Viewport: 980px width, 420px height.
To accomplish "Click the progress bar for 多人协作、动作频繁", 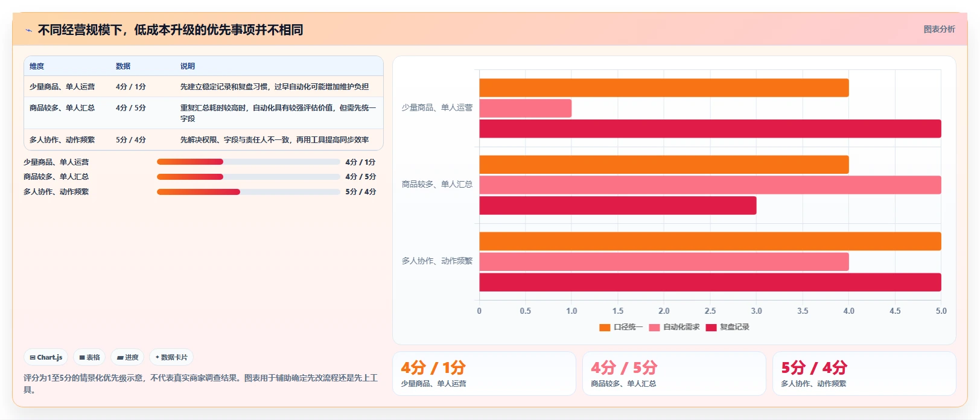I will pos(249,192).
